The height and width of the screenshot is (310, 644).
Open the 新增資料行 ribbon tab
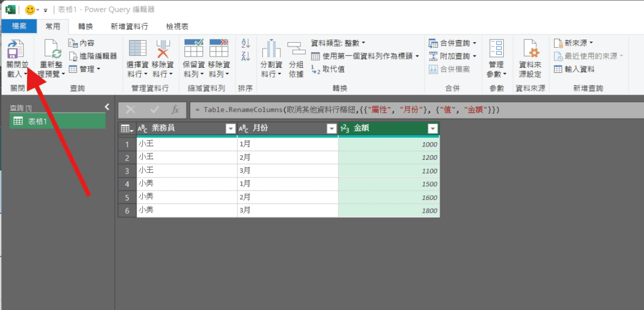pos(129,26)
